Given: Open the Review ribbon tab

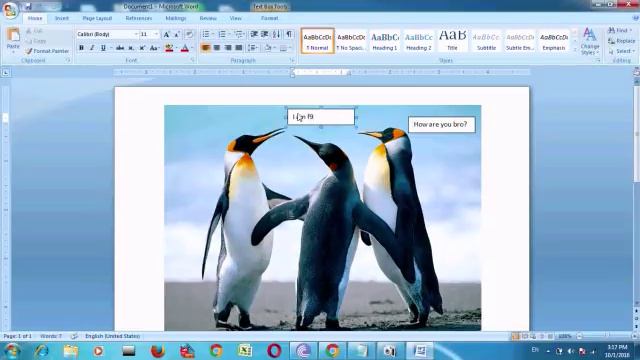Looking at the screenshot, I should point(208,18).
